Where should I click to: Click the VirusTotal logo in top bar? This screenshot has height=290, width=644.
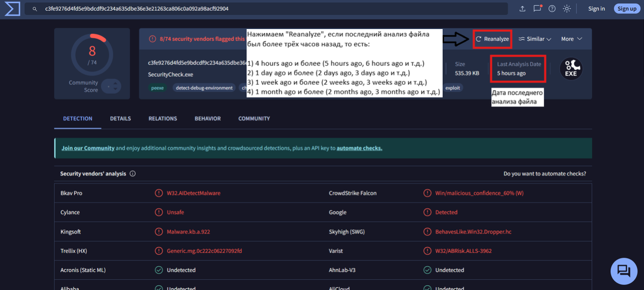click(x=12, y=9)
